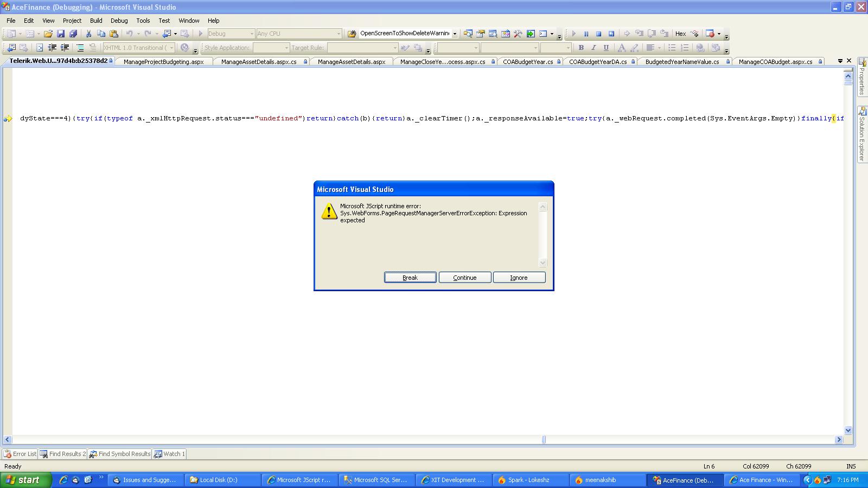The image size is (868, 488).
Task: Open XHTML 1.0 Transitional schema dropdown
Action: (171, 48)
